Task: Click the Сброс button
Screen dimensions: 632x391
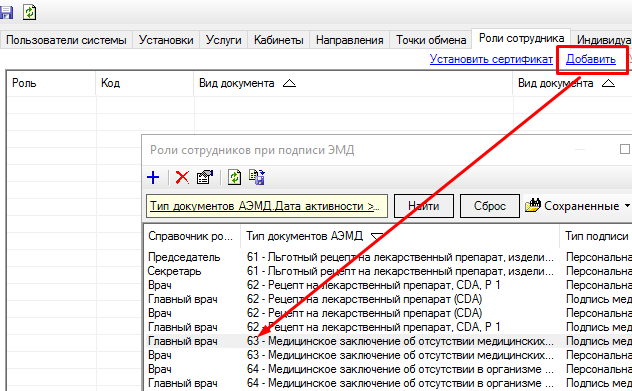Action: click(x=490, y=206)
